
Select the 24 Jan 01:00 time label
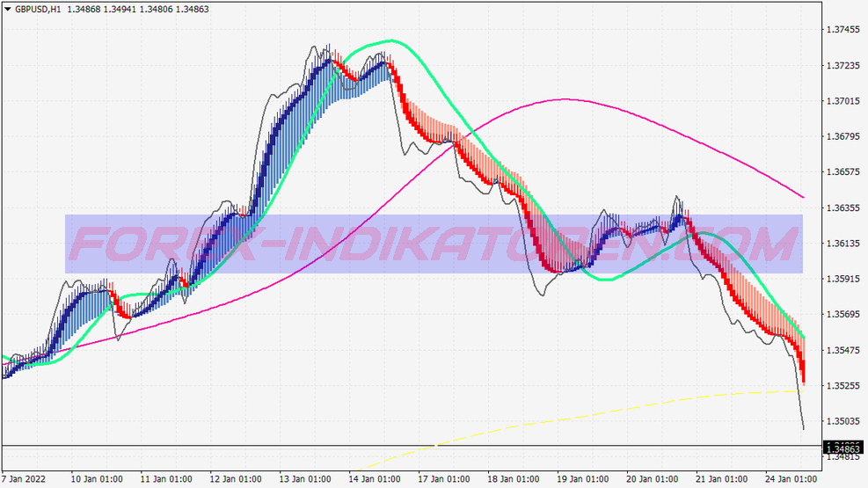click(791, 480)
